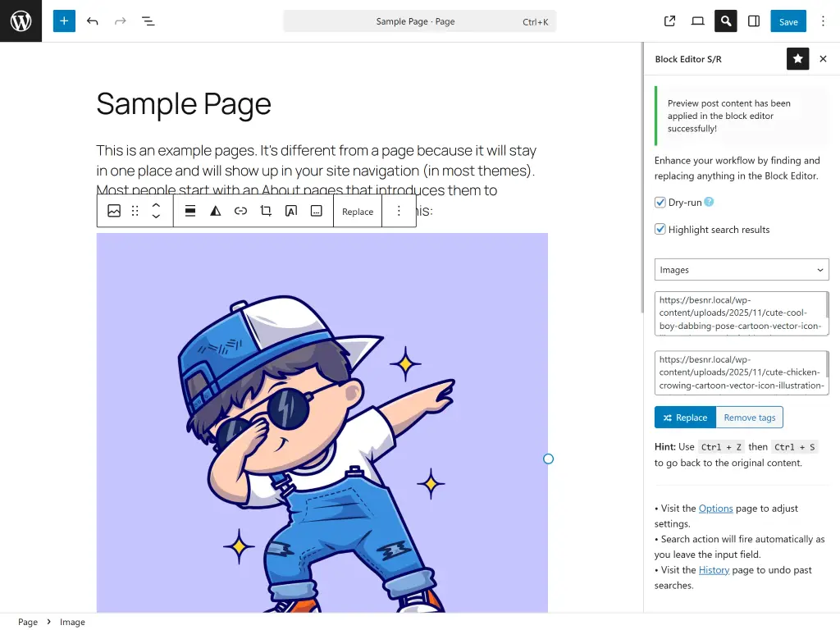Image resolution: width=840 pixels, height=630 pixels.
Task: Disable the Dry-run checkbox
Action: tap(660, 202)
